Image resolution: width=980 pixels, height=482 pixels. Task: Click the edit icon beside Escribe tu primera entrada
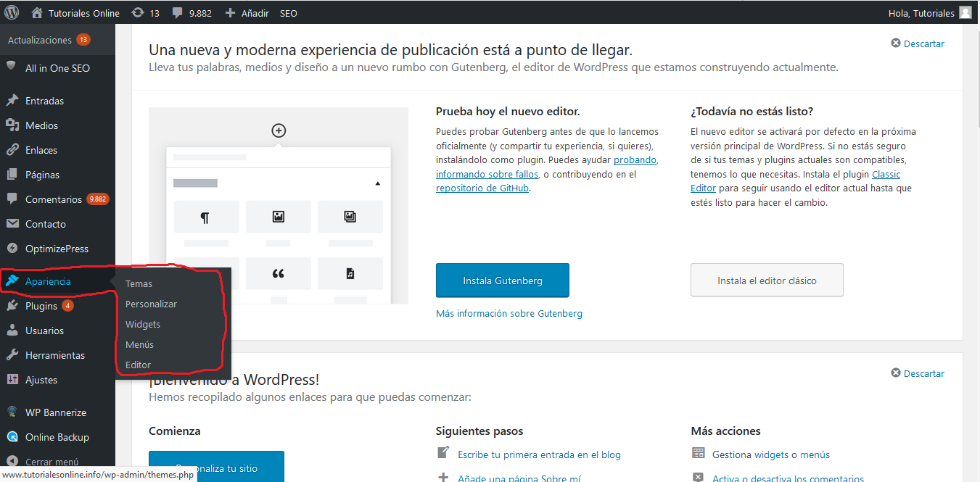pyautogui.click(x=443, y=454)
